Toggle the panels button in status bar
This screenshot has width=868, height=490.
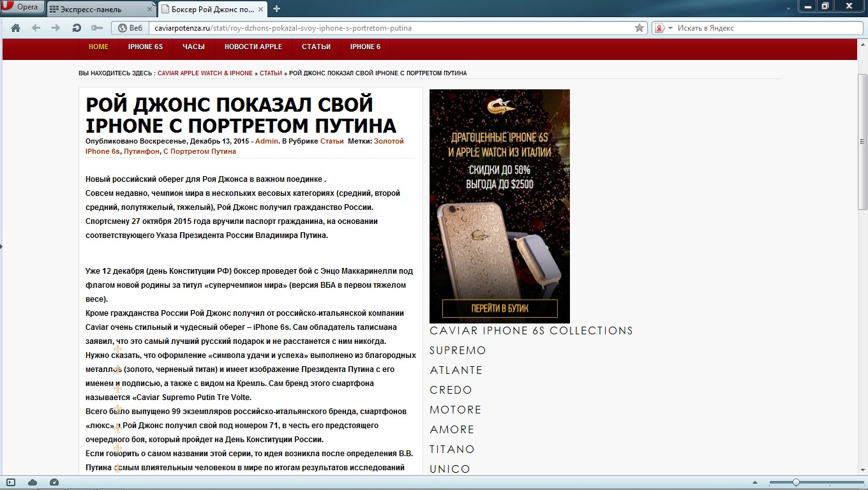[x=11, y=482]
